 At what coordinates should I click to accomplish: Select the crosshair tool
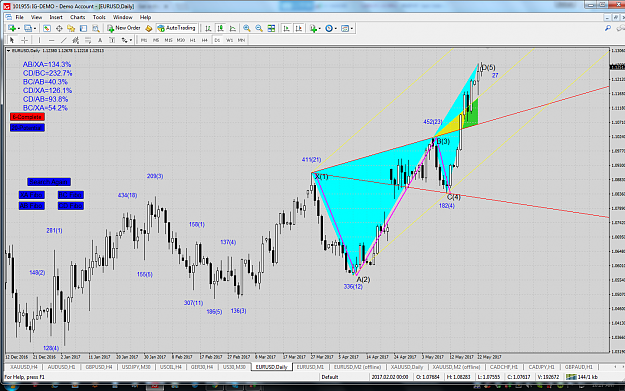(x=24, y=40)
